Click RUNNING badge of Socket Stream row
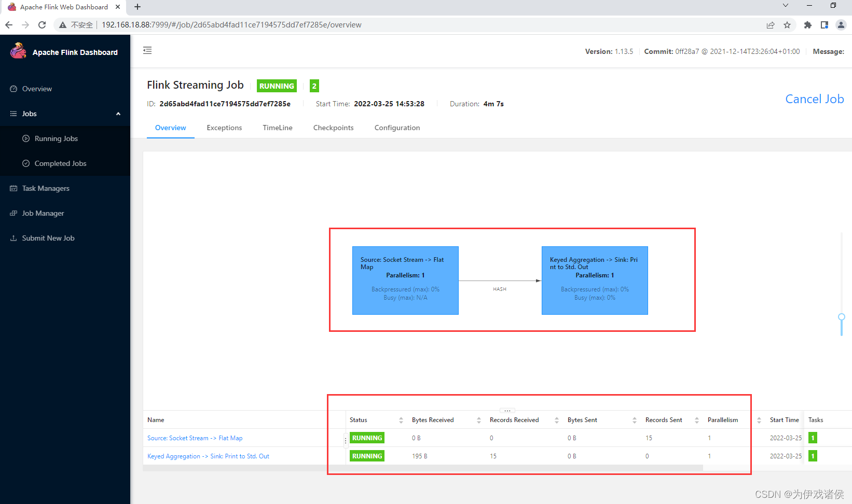Image resolution: width=852 pixels, height=504 pixels. (367, 438)
